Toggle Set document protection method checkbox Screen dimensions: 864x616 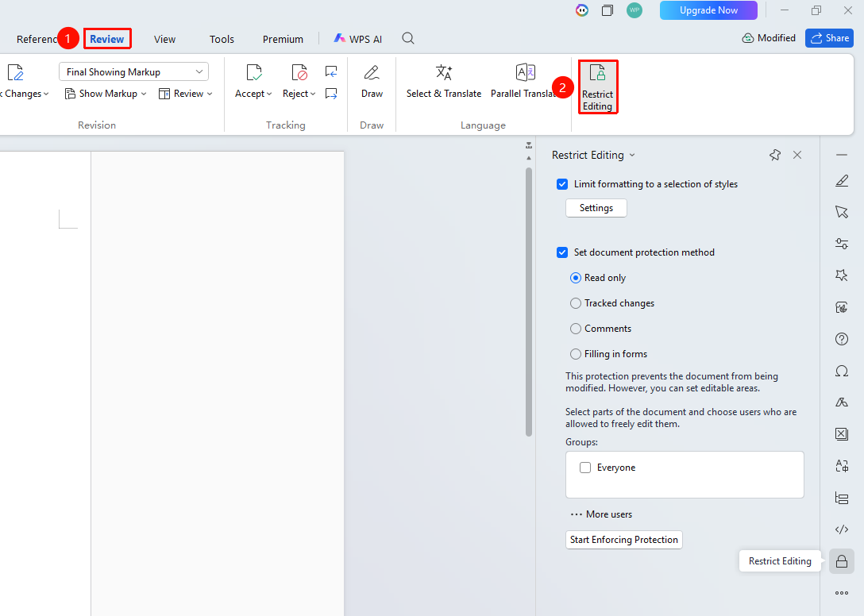tap(562, 252)
